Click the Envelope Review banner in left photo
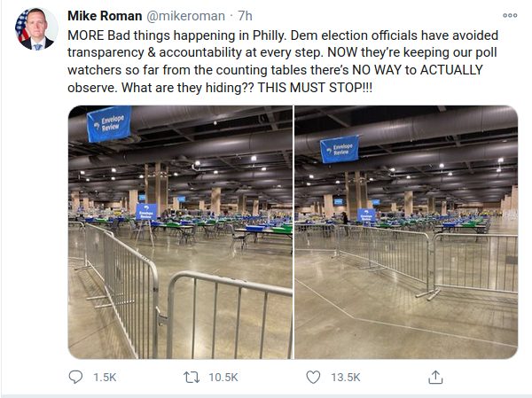This screenshot has width=532, height=398. 109,123
